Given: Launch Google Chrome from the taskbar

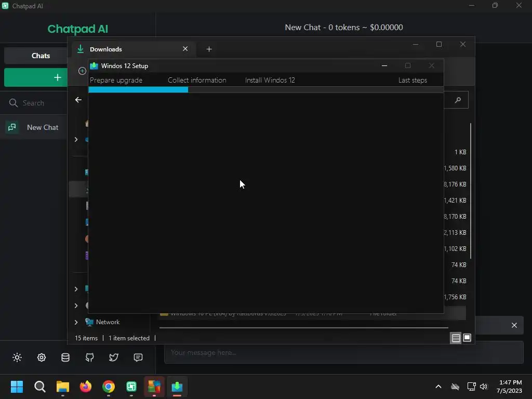Looking at the screenshot, I should (109, 387).
